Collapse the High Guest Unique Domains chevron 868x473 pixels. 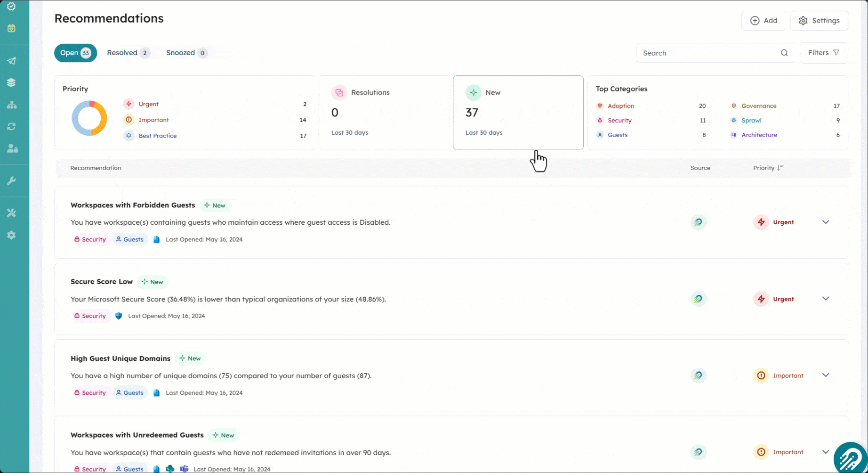(826, 375)
